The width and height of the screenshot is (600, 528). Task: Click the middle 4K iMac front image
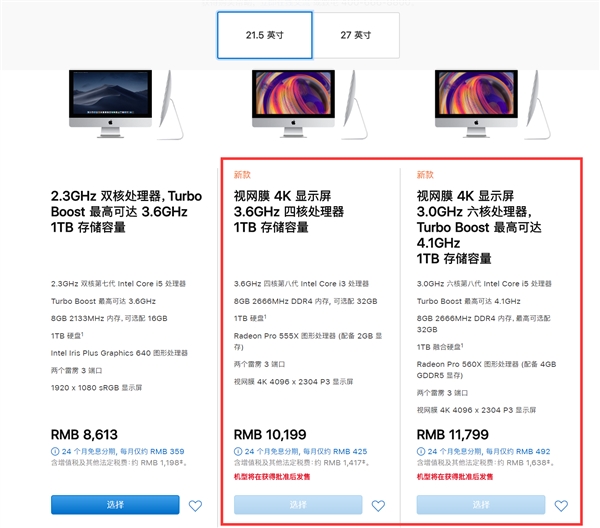(293, 104)
